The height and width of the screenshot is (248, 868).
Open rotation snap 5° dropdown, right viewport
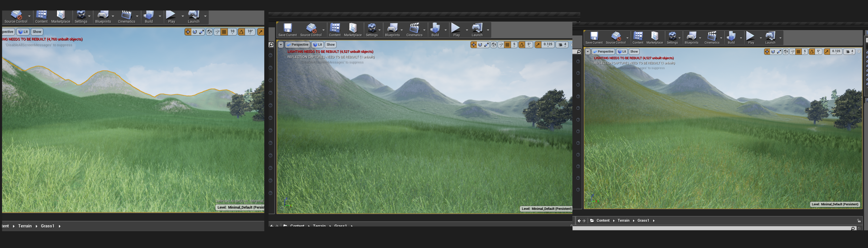coord(818,52)
